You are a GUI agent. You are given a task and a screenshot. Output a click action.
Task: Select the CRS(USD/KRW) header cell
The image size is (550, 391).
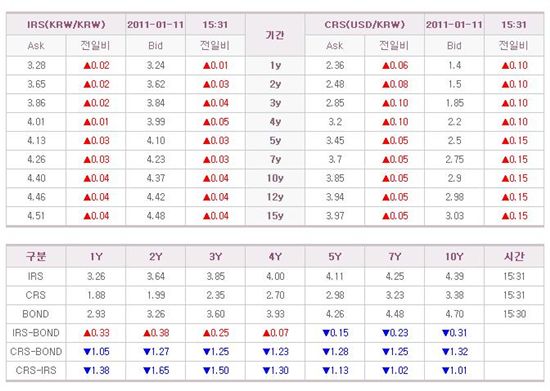(364, 25)
